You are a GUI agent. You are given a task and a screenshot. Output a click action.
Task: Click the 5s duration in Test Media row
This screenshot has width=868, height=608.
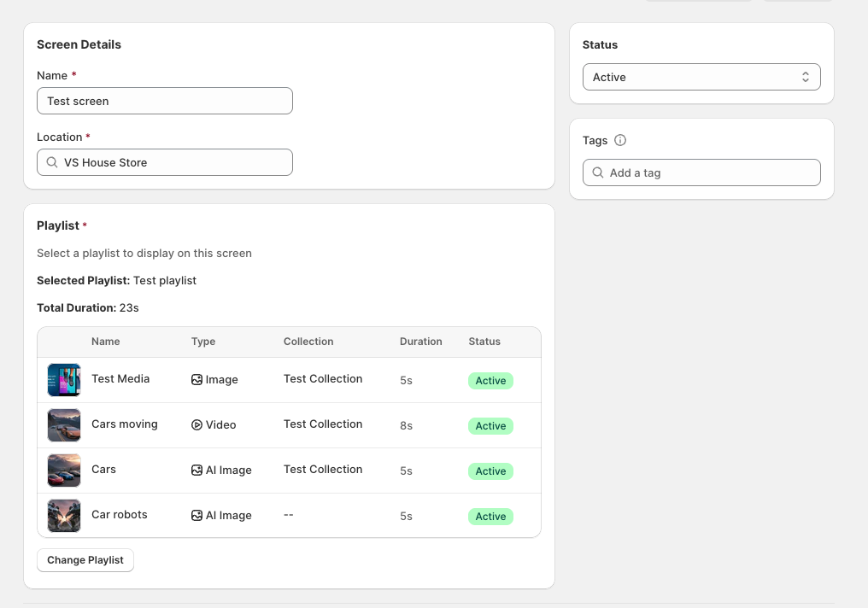point(406,381)
